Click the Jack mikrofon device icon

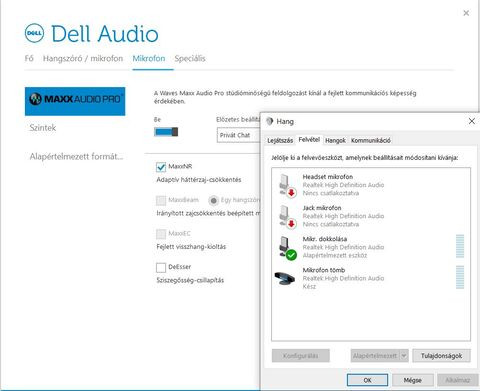tap(288, 216)
